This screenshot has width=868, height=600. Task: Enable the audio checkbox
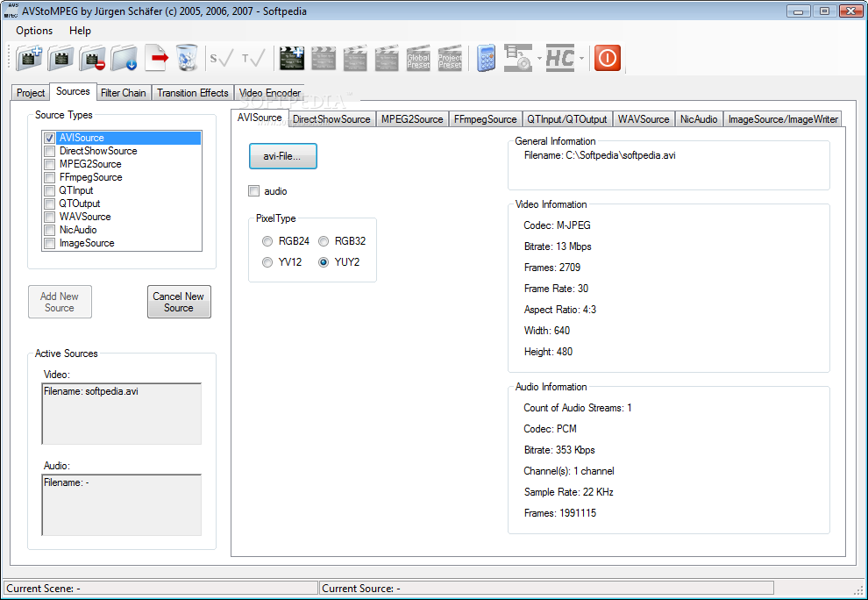(254, 191)
